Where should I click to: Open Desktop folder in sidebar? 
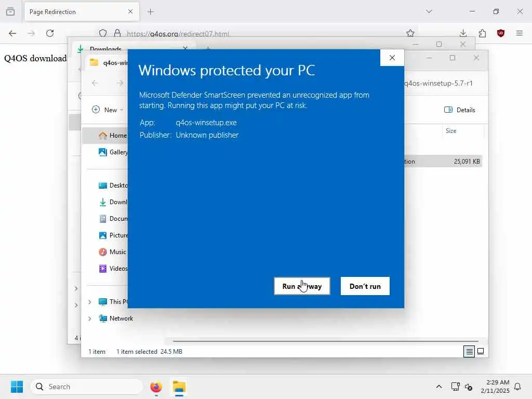(x=113, y=185)
